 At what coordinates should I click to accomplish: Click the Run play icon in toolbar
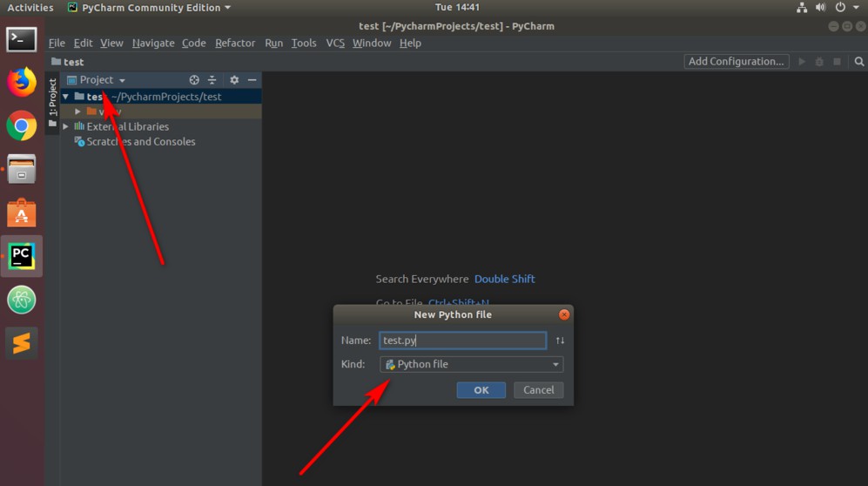pos(802,62)
